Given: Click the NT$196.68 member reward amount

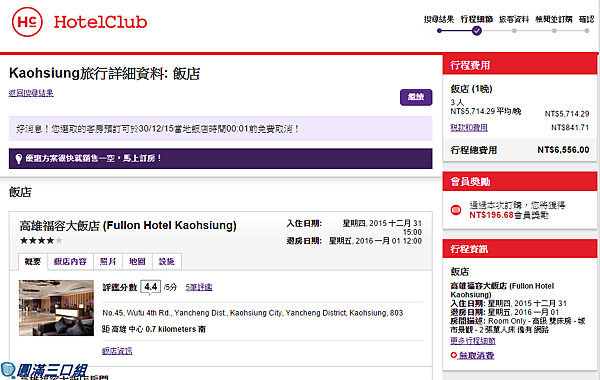Looking at the screenshot, I should click(x=491, y=215).
